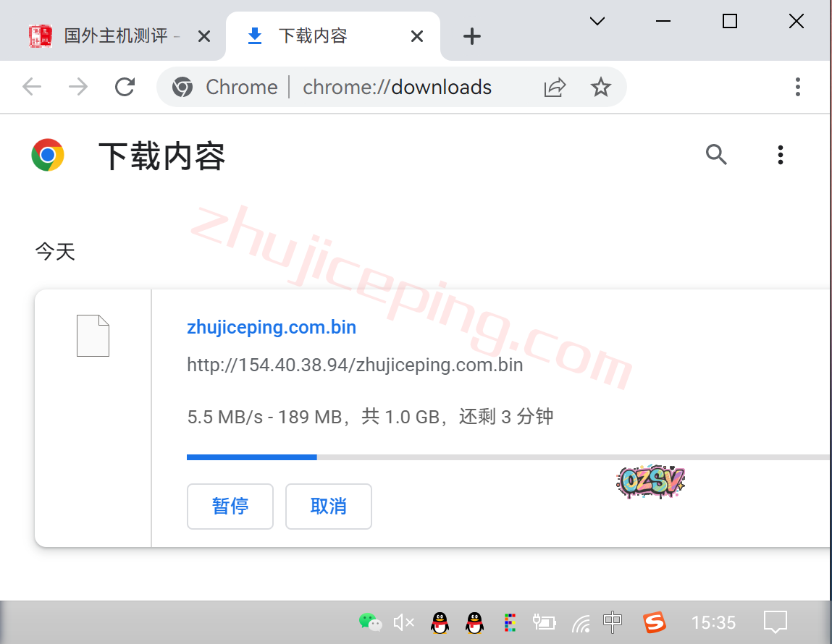Screen dimensions: 832x644
Task: Toggle the Chinese input mode indicator
Action: 613,622
